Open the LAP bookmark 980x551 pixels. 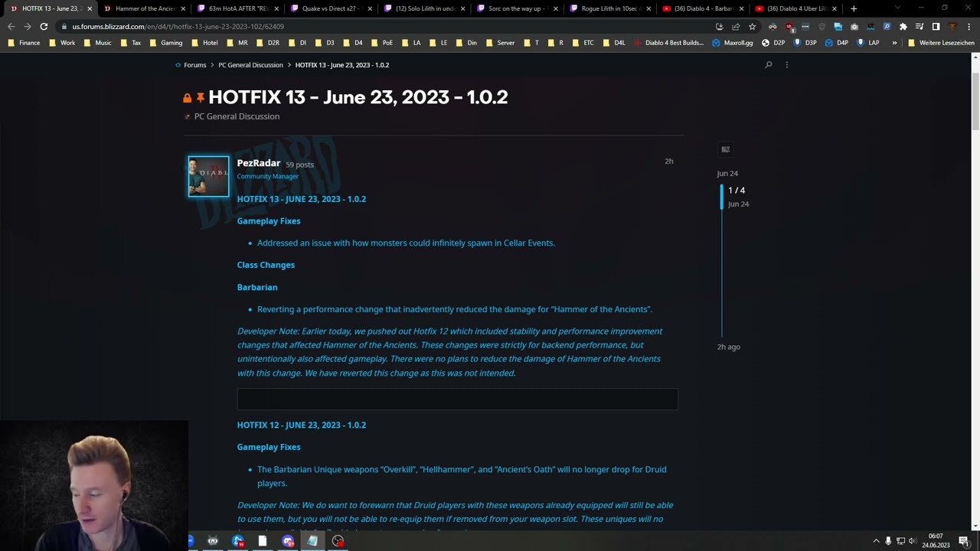pos(867,43)
